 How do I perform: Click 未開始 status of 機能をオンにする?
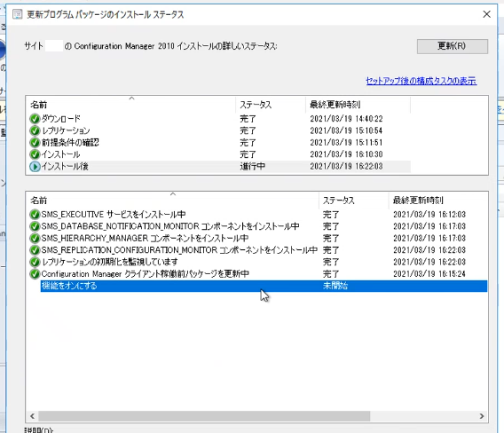(335, 286)
